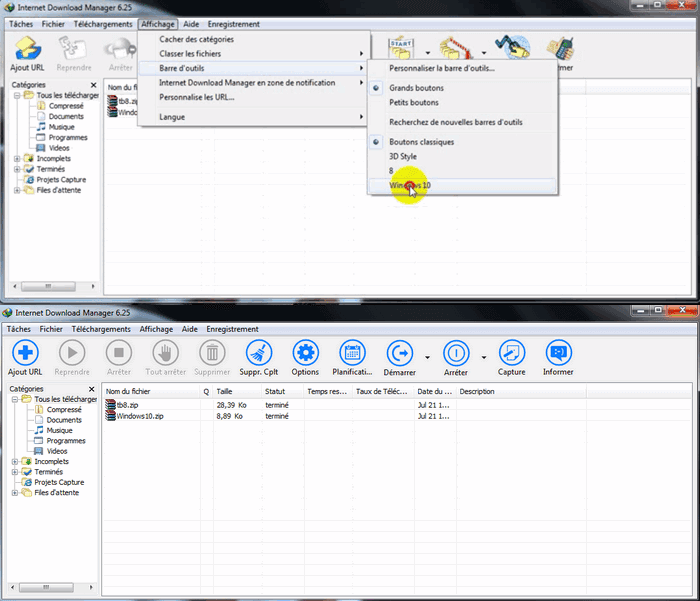The height and width of the screenshot is (601, 700).
Task: Open Langue submenu
Action: click(x=254, y=117)
